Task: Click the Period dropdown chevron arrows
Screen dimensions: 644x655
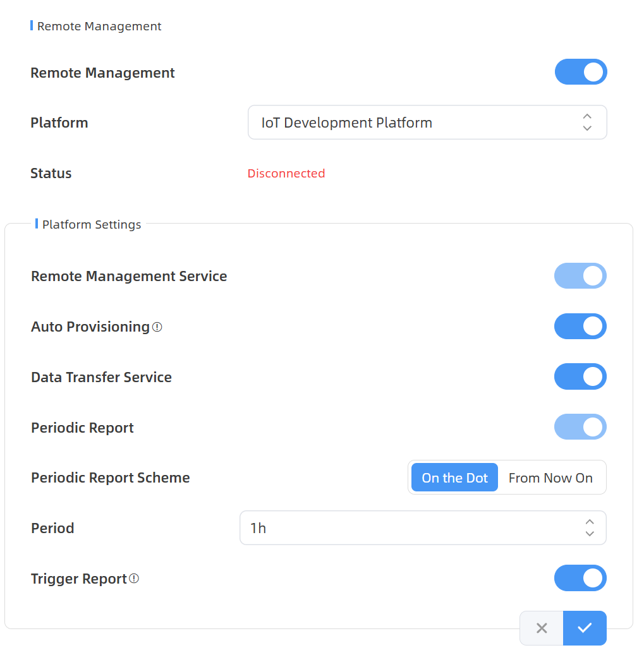Action: pos(589,528)
